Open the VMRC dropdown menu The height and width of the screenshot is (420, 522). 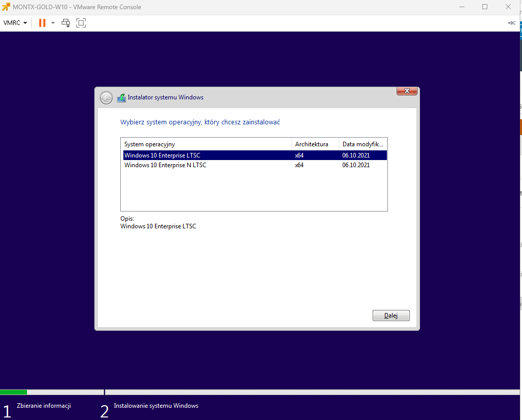pos(15,23)
